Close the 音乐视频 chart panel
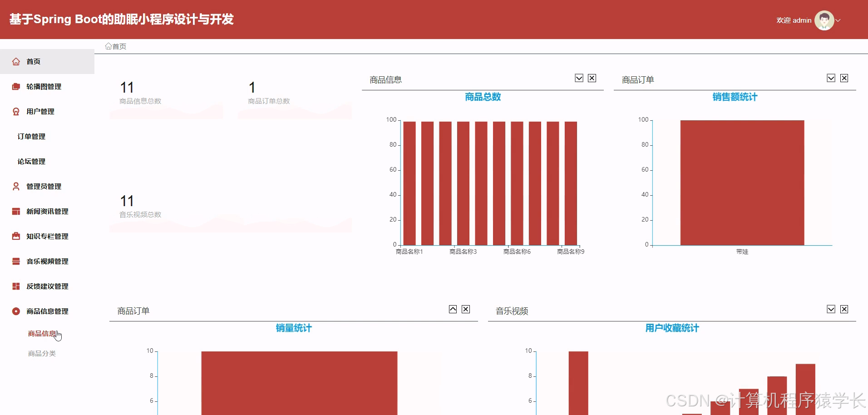The height and width of the screenshot is (415, 868). tap(844, 309)
